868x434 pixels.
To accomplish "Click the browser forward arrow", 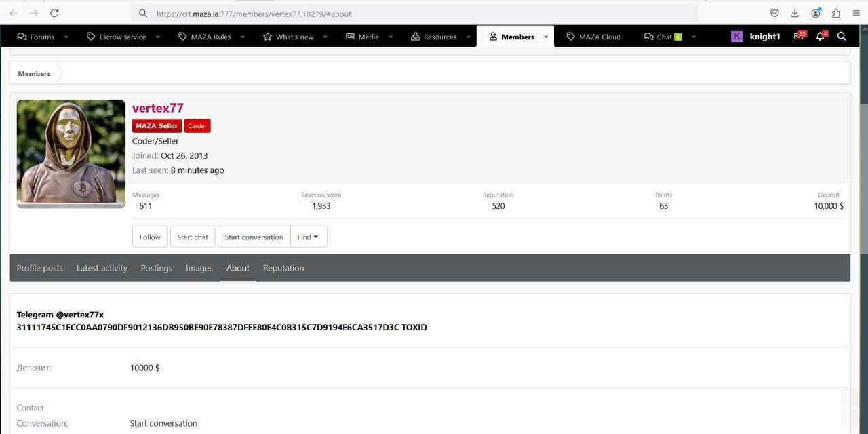I will 34,13.
